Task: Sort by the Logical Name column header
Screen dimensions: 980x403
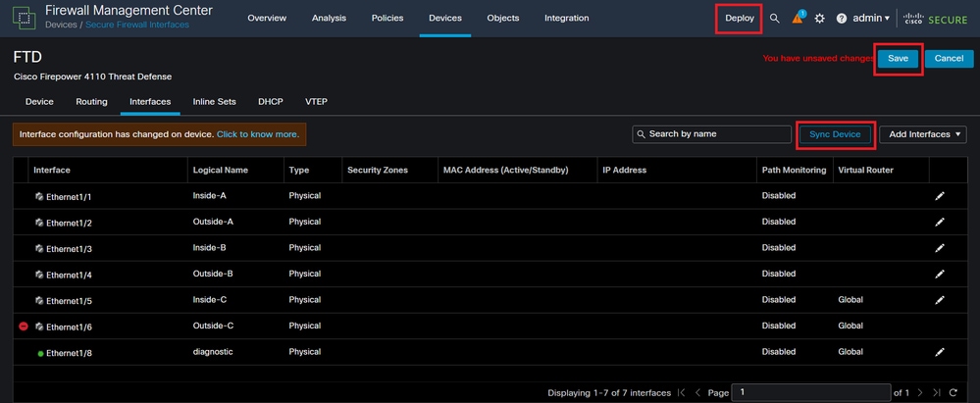Action: click(221, 170)
